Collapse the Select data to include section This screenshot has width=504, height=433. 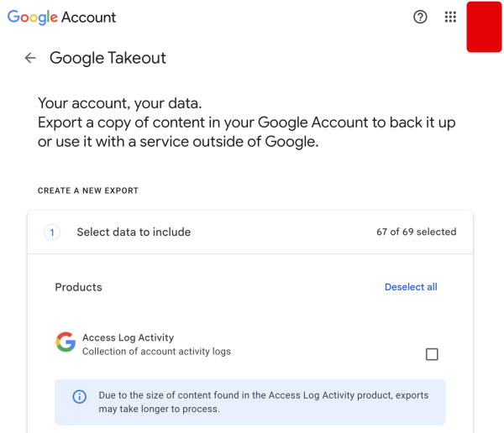click(134, 232)
